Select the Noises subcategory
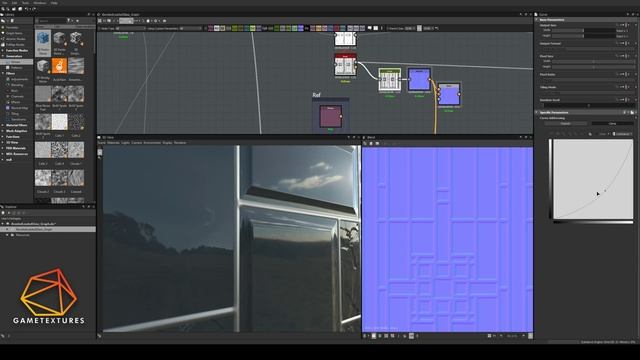Screen dimensions: 640x360 point(16,62)
